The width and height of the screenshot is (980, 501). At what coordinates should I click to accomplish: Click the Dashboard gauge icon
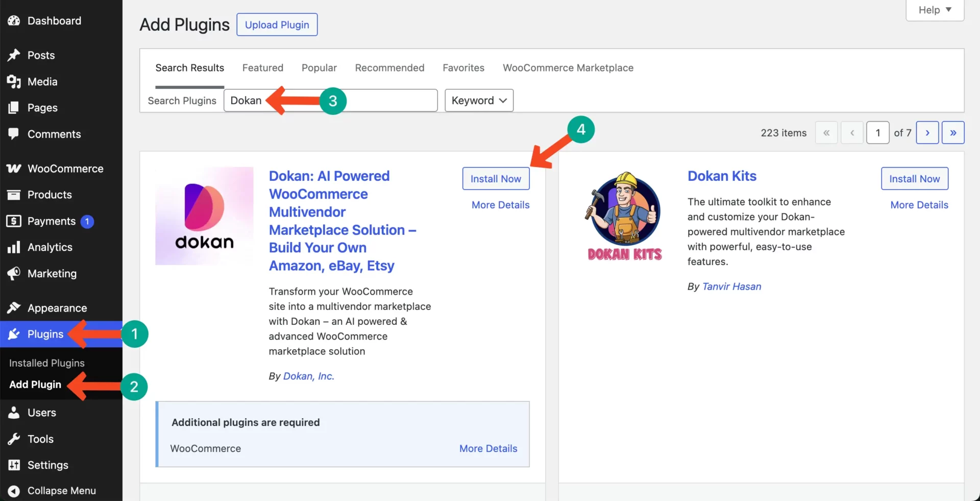[x=14, y=20]
